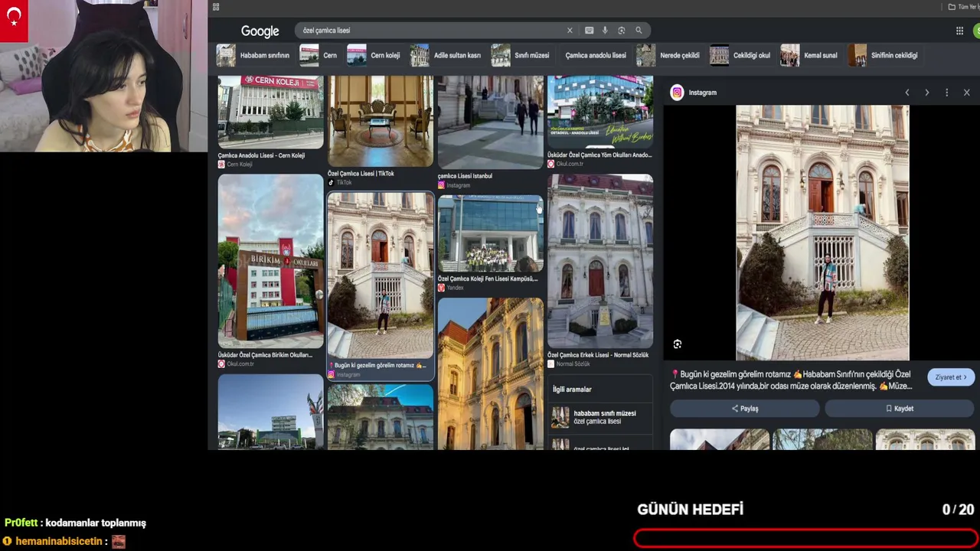Screen dimensions: 980x551
Task: Open the yellow building image below Fen Lisesi result
Action: pos(491,373)
